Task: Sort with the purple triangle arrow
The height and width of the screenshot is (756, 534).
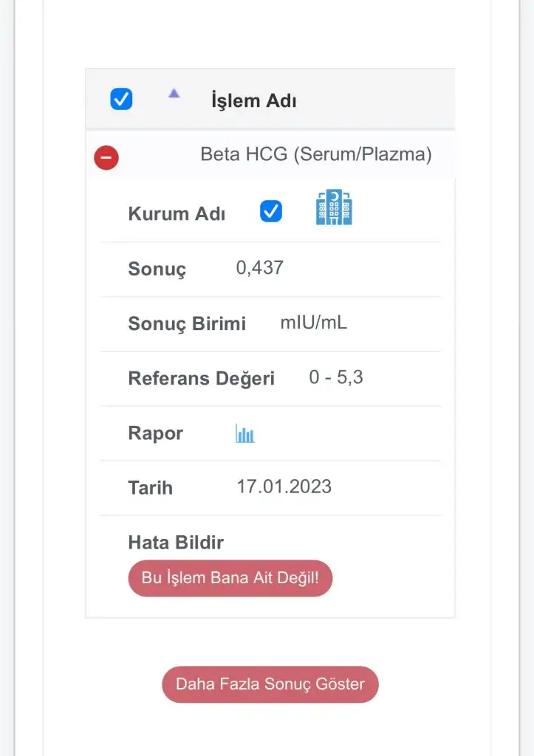Action: point(174,93)
